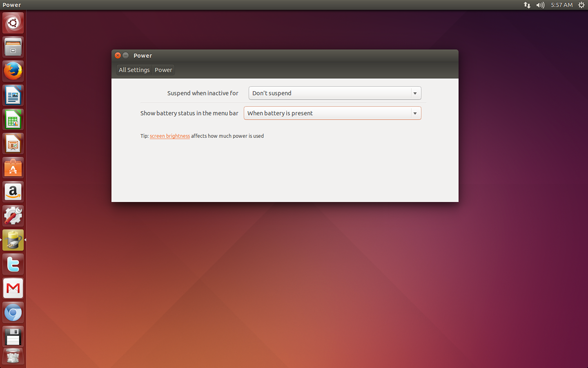
Task: Open LibreOffice Writer from the launcher
Action: point(13,95)
